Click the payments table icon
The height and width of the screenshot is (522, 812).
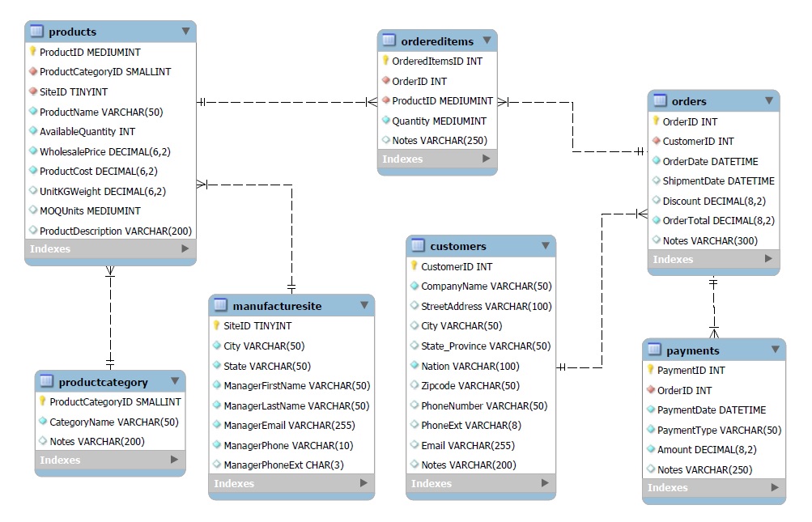[654, 350]
